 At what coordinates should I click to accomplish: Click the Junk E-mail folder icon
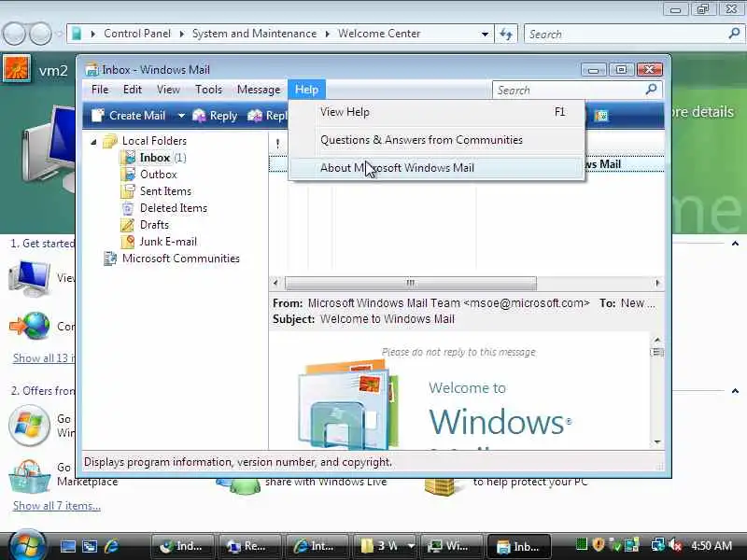point(128,242)
